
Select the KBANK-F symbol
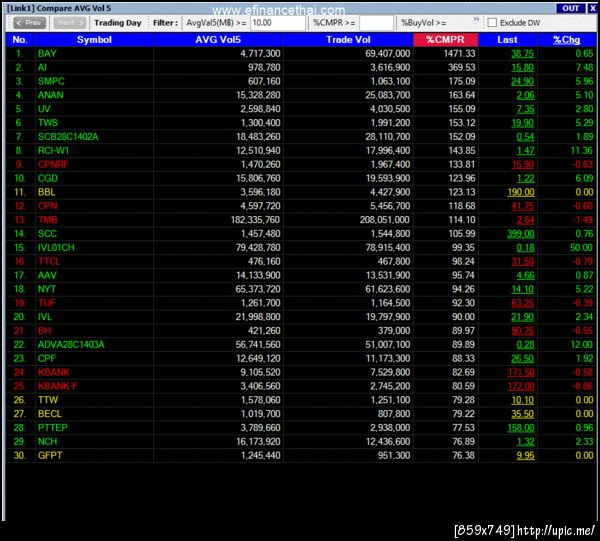click(x=58, y=386)
